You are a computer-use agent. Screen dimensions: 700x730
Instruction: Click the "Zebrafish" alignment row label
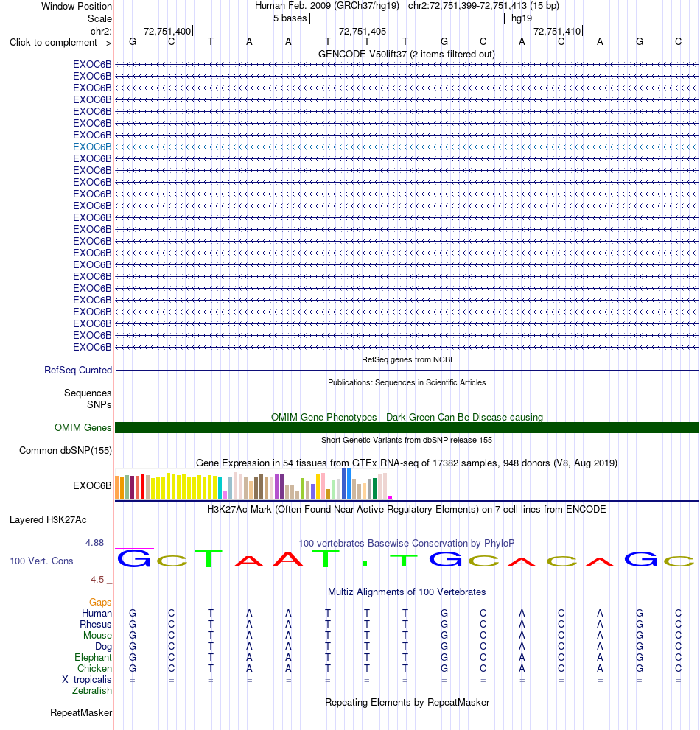92,690
